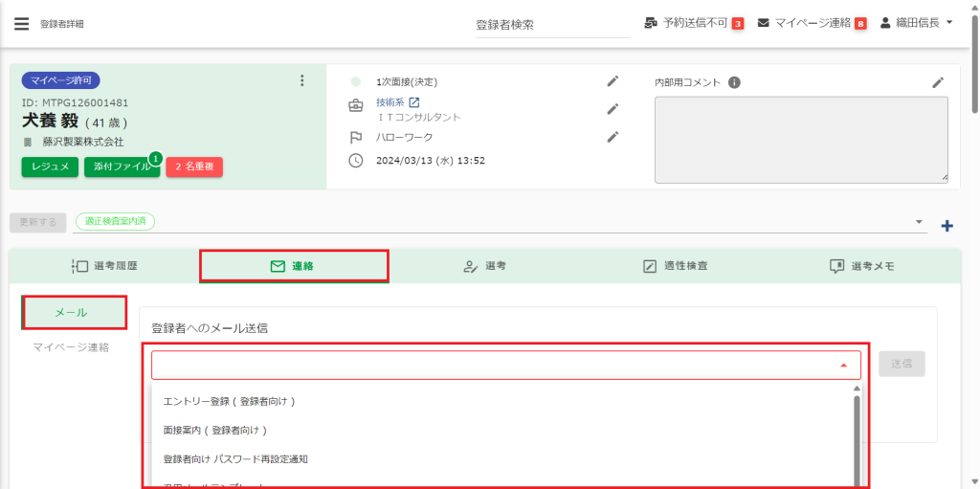This screenshot has height=489, width=980.
Task: Edit the 1次面接(決定) selection status
Action: [x=612, y=81]
